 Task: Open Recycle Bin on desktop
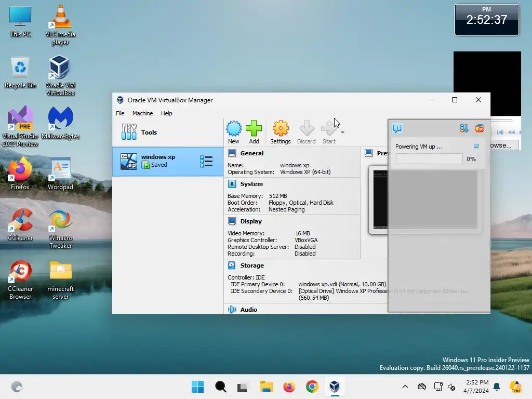click(x=20, y=73)
